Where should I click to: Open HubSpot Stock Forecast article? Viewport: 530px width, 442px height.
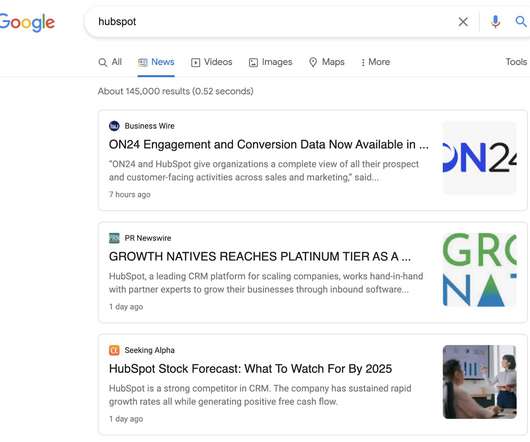[250, 369]
